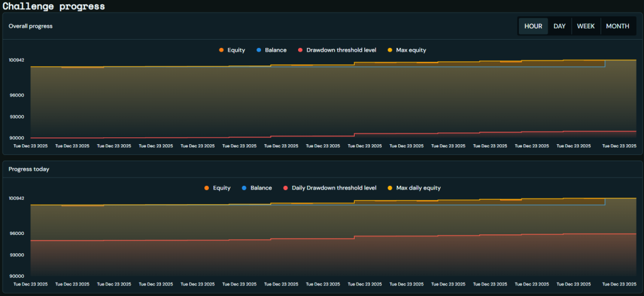
Task: Click last date label on Overall progress x-axis
Action: click(x=619, y=145)
